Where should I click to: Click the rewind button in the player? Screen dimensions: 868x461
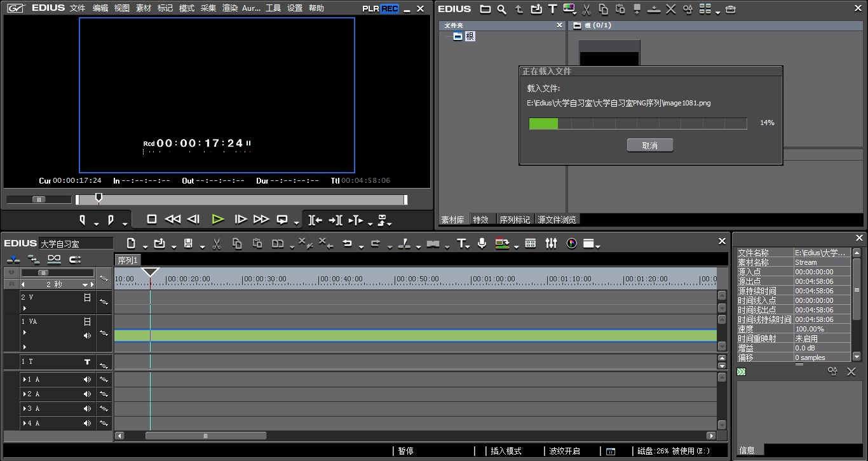[x=172, y=219]
